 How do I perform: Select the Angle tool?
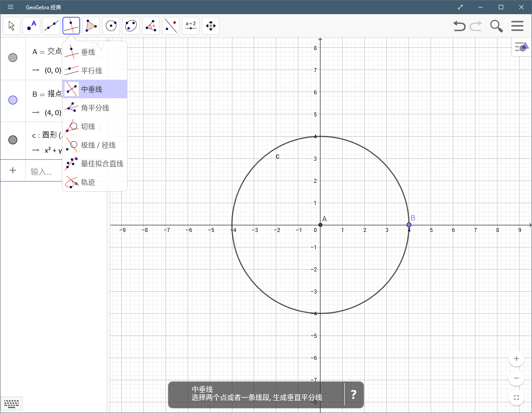click(x=151, y=26)
